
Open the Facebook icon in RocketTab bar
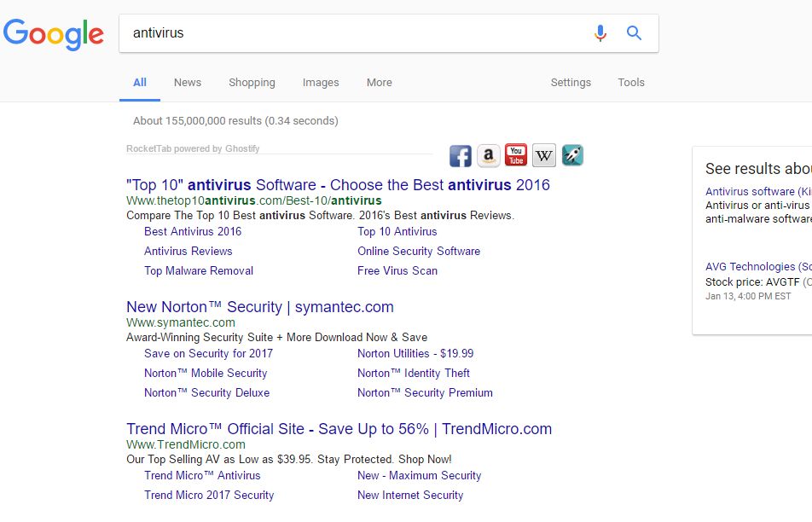click(461, 155)
